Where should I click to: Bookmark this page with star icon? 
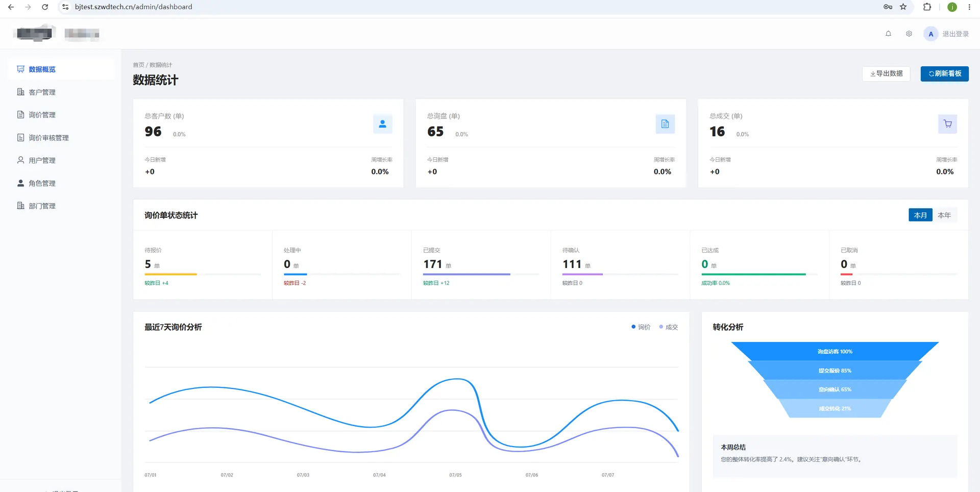pyautogui.click(x=903, y=7)
